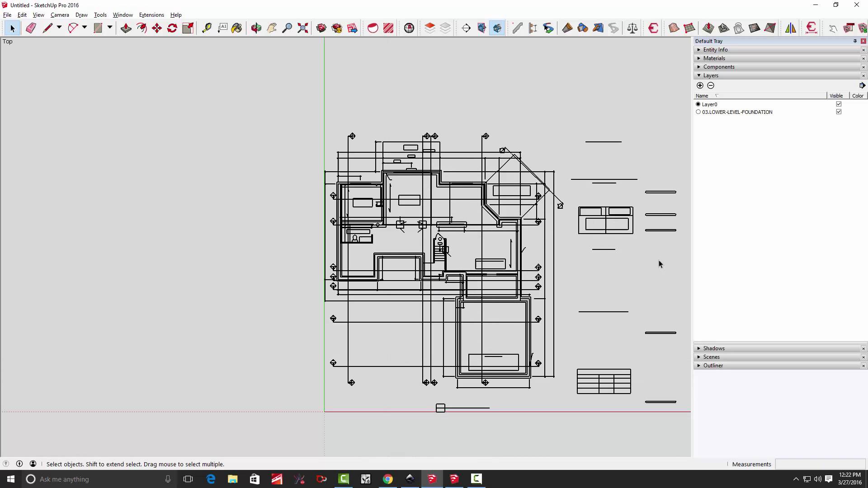Viewport: 868px width, 488px height.
Task: Hide the 03.LOWER-LEVEL-FOUNDATION layer
Action: click(x=839, y=112)
